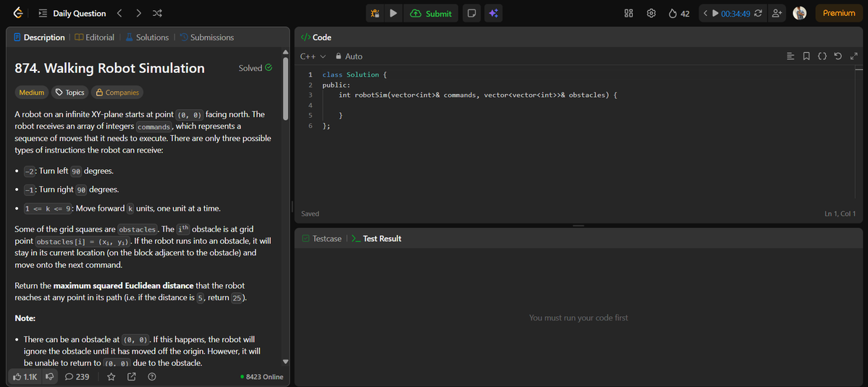Click the Premium button
Viewport: 868px width, 387px height.
(838, 13)
